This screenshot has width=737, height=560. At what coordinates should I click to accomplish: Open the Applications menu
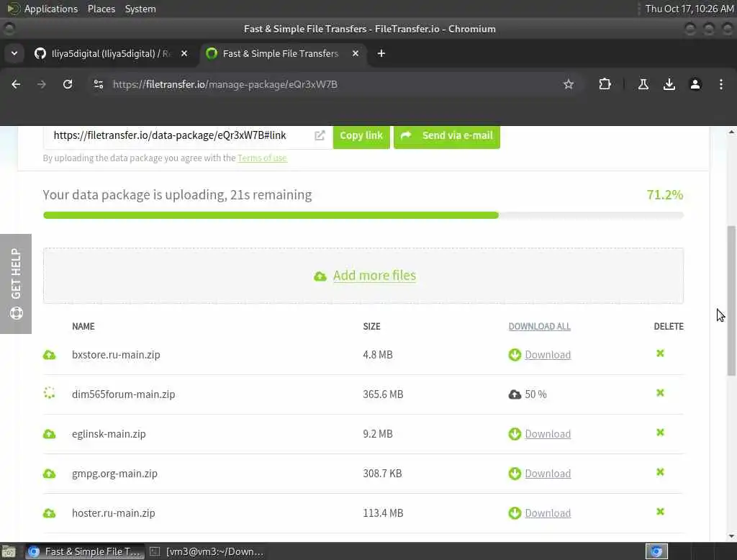click(x=50, y=9)
